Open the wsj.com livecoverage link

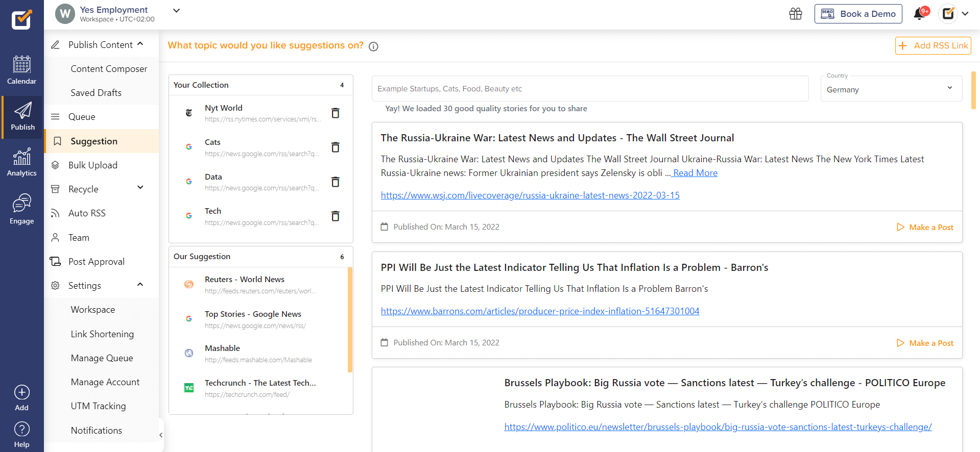[x=530, y=195]
